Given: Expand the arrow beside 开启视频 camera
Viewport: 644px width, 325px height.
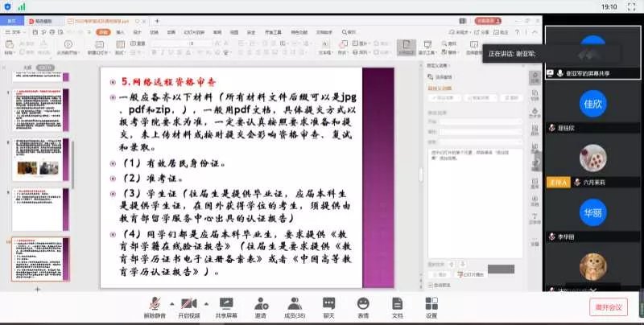Looking at the screenshot, I should [204, 303].
